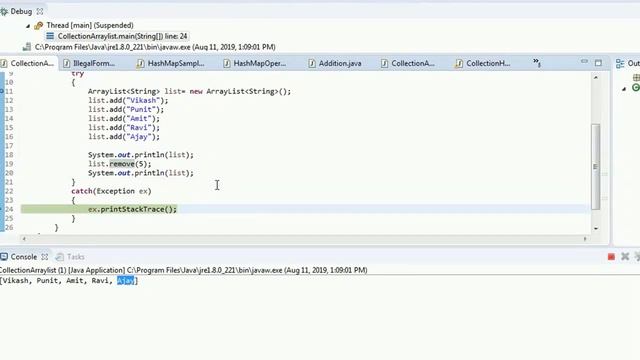Select the javaw.exe process entry in Debug

tap(155, 47)
